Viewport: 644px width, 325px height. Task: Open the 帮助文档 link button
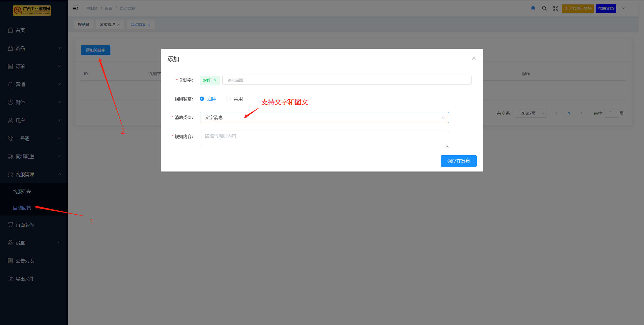(x=605, y=8)
